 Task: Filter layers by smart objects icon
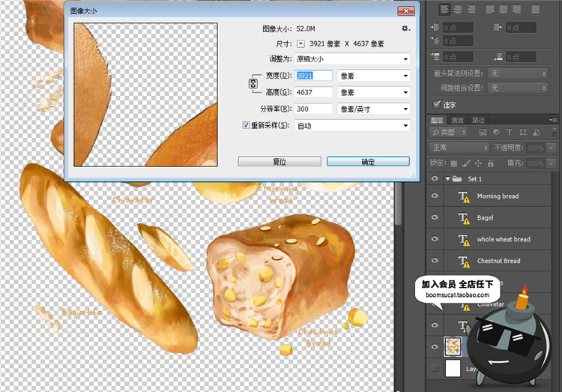point(537,133)
